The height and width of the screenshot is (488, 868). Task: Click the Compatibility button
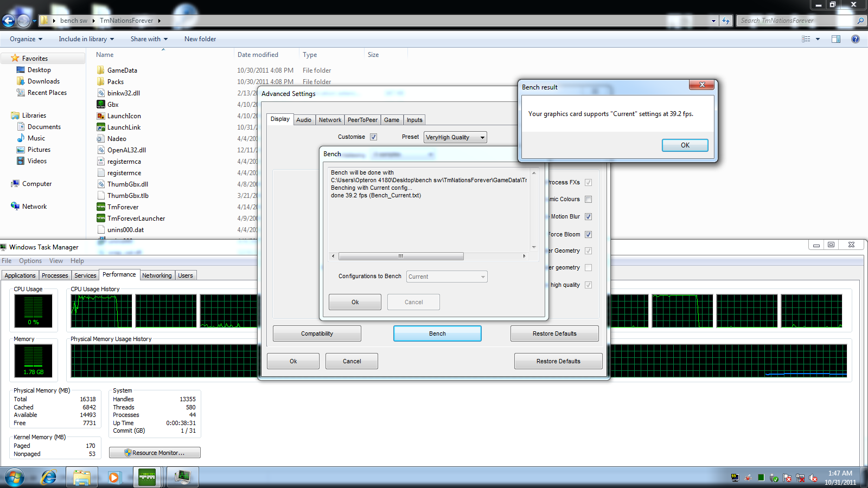click(x=317, y=333)
